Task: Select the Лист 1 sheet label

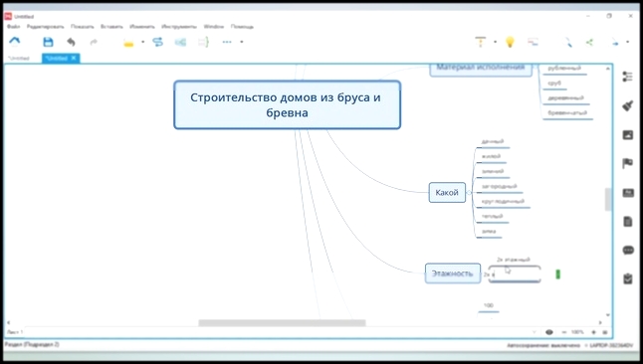Action: tap(15, 332)
